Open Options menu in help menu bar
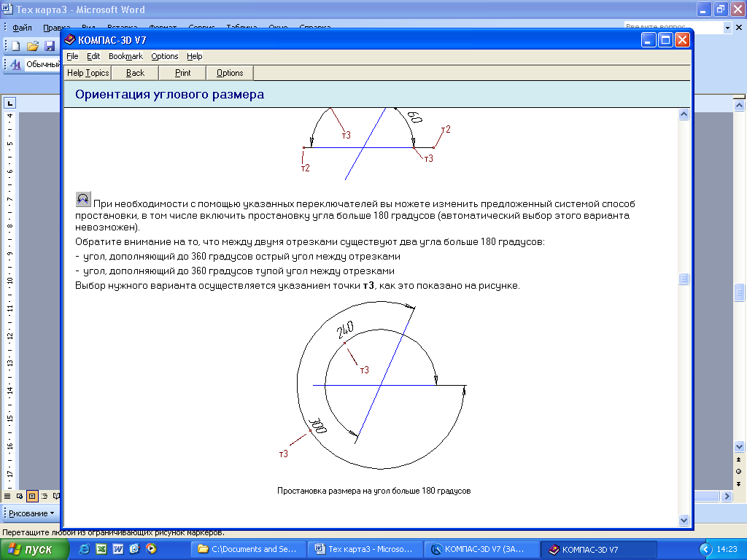Image resolution: width=747 pixels, height=560 pixels. coord(165,56)
